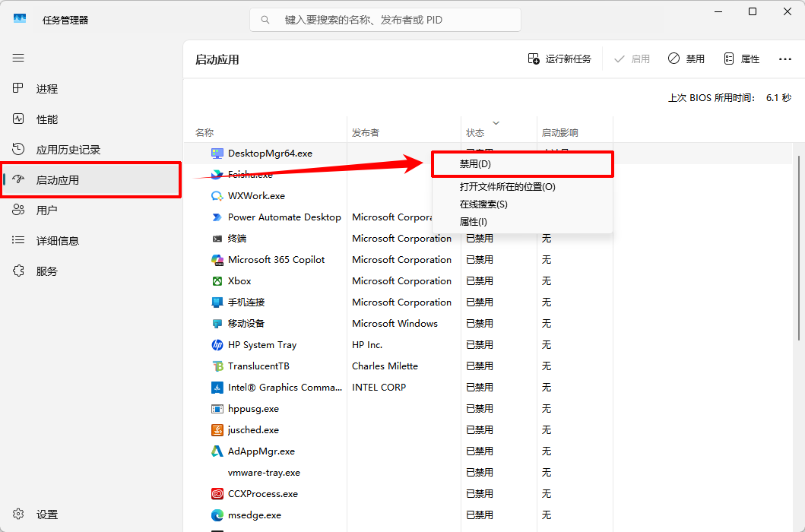Image resolution: width=805 pixels, height=532 pixels.
Task: Click the 详细信息 details list icon
Action: pos(18,240)
